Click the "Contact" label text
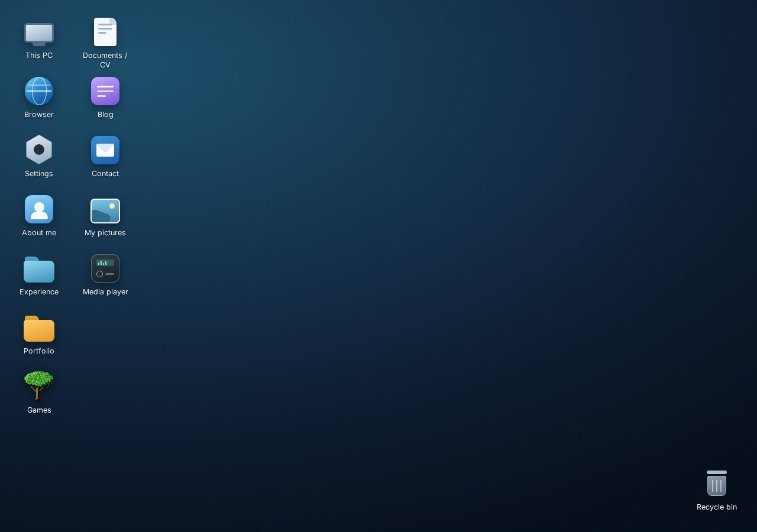This screenshot has width=757, height=532. click(105, 174)
